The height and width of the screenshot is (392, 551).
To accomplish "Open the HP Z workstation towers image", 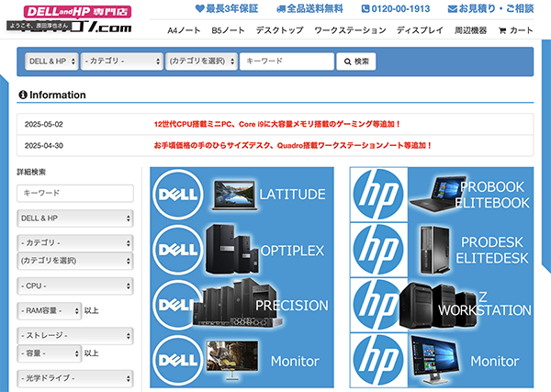I will [438, 305].
